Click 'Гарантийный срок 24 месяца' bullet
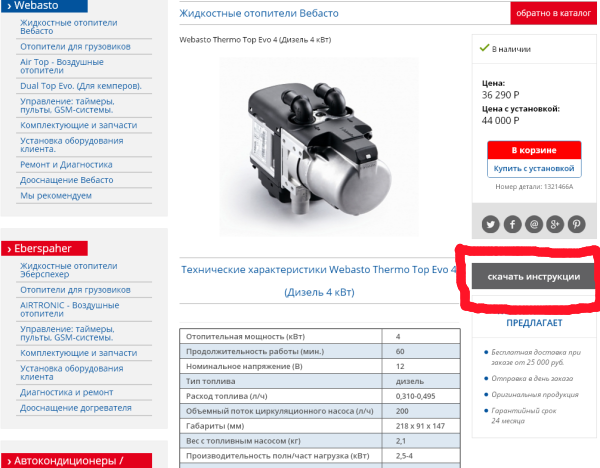This screenshot has width=600, height=468. click(523, 416)
